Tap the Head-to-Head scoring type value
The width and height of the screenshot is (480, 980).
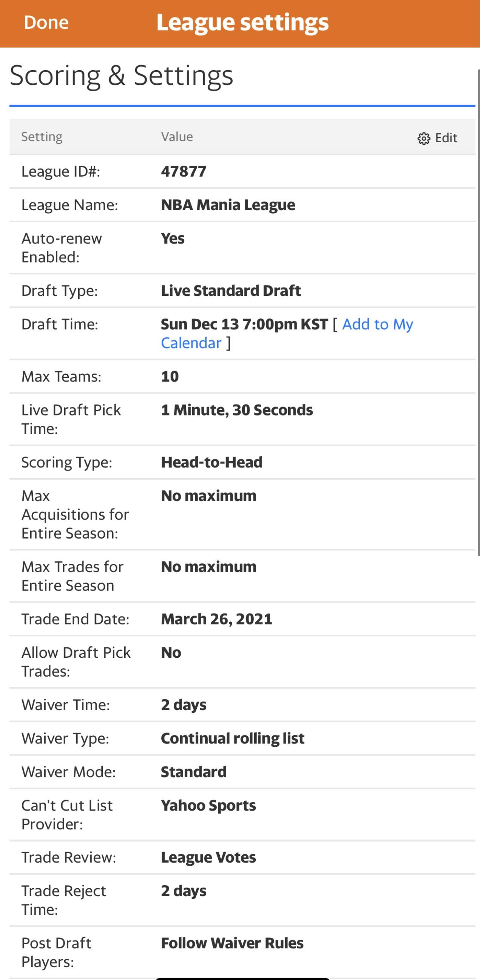(211, 462)
